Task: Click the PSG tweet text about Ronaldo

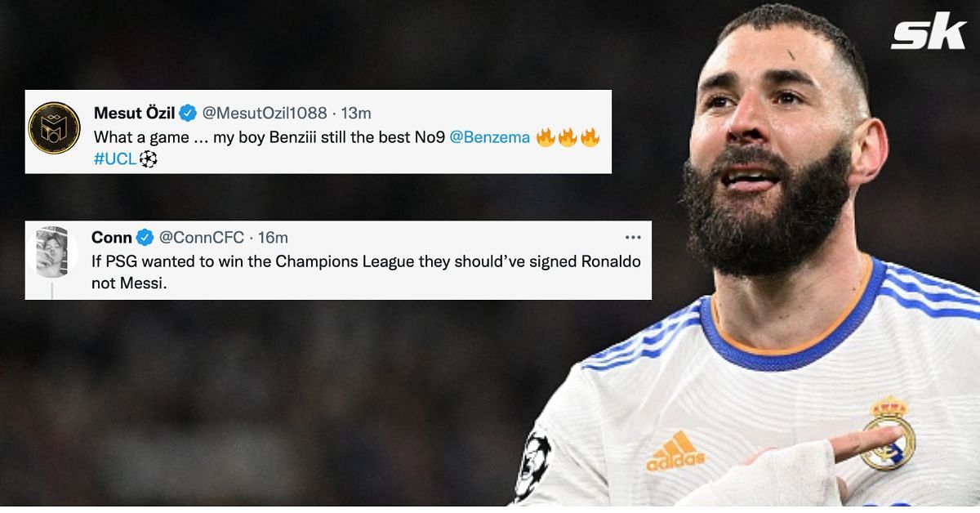Action: pyautogui.click(x=366, y=272)
